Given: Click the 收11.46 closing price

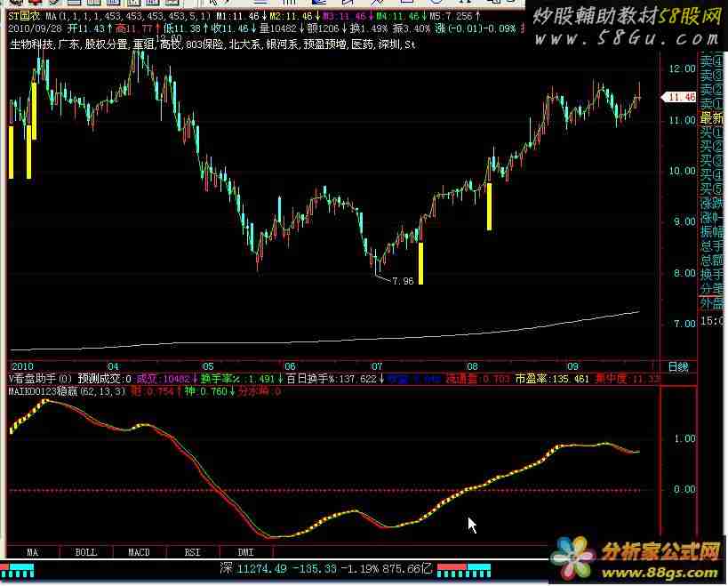Looking at the screenshot, I should click(232, 28).
